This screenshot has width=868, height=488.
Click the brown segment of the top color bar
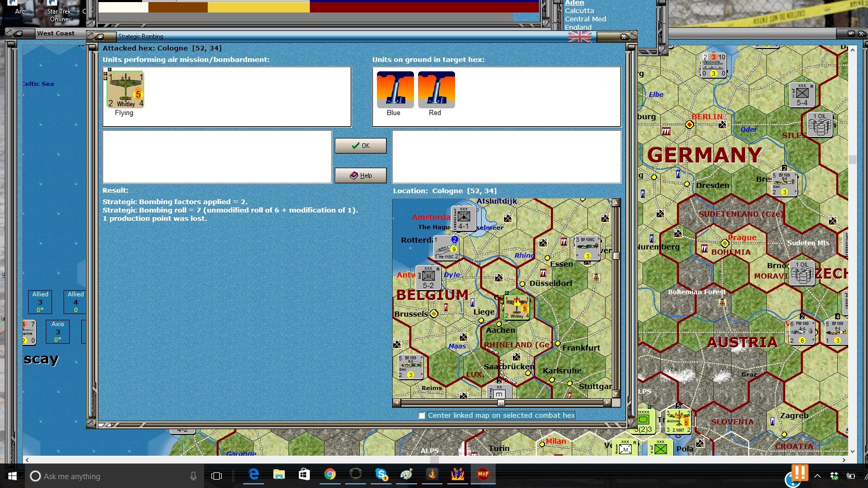point(178,7)
